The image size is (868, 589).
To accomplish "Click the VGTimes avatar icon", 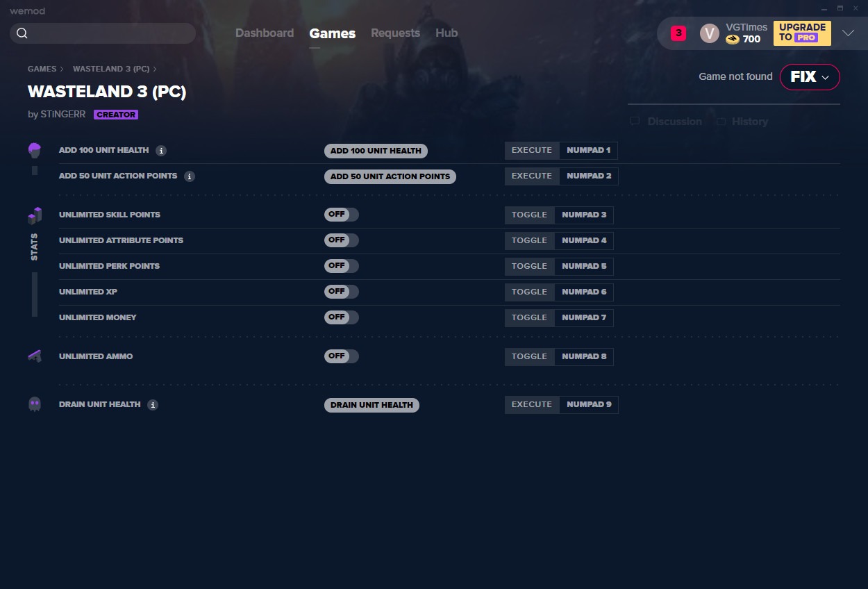I will pos(709,33).
